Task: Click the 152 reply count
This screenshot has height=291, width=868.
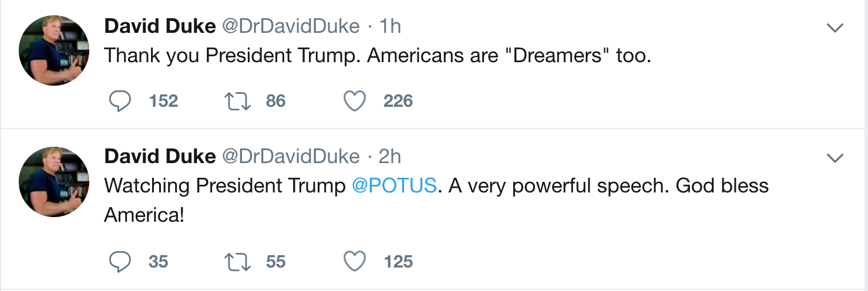Action: click(163, 101)
